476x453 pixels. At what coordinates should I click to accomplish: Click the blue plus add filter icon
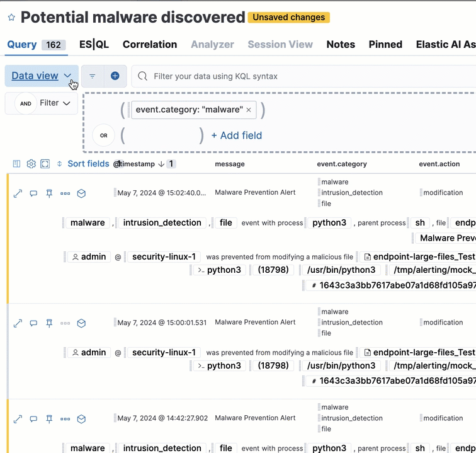(x=115, y=76)
